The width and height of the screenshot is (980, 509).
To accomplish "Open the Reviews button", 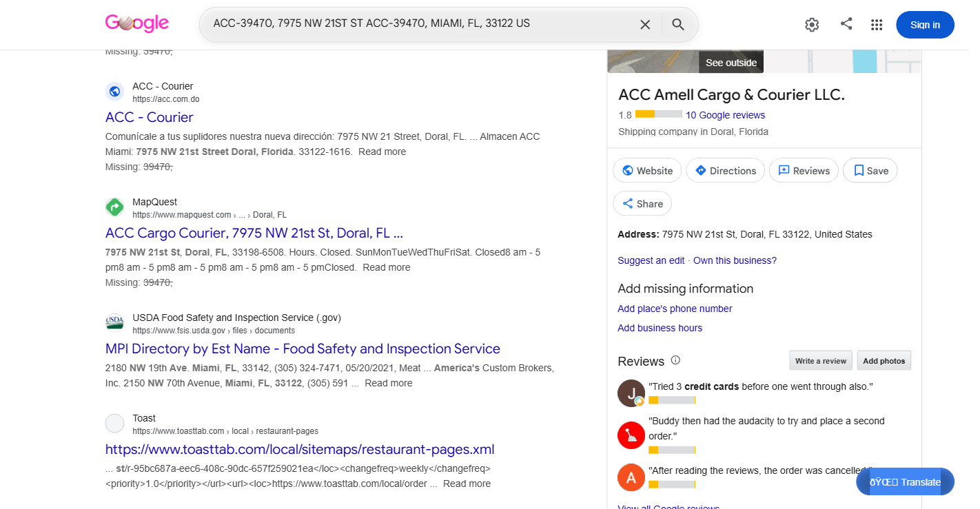I will [804, 171].
